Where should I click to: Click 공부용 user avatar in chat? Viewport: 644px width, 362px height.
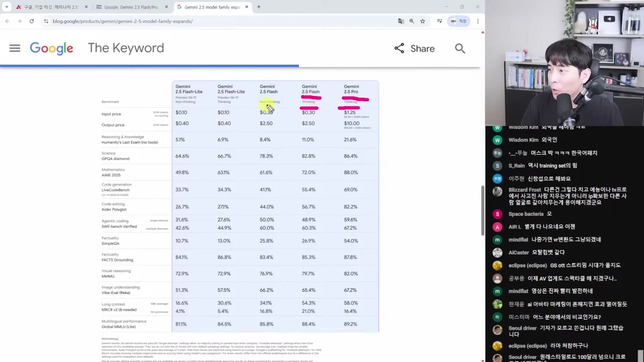[x=497, y=278]
